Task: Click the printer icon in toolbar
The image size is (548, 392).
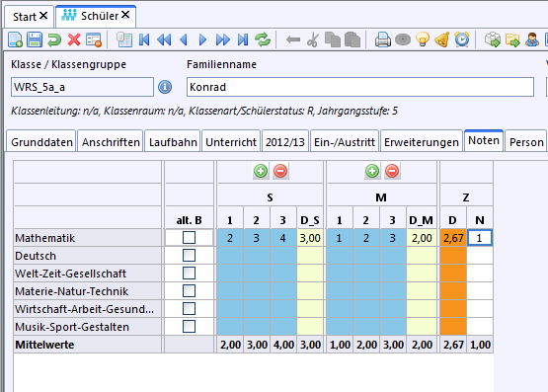Action: click(x=383, y=39)
